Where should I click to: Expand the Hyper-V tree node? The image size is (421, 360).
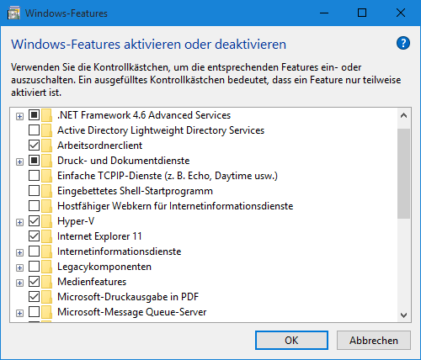(20, 222)
